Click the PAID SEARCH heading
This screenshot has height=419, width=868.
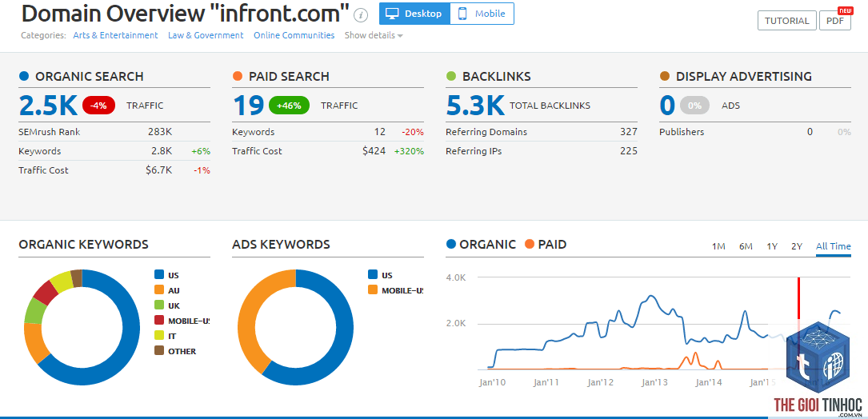pos(289,77)
